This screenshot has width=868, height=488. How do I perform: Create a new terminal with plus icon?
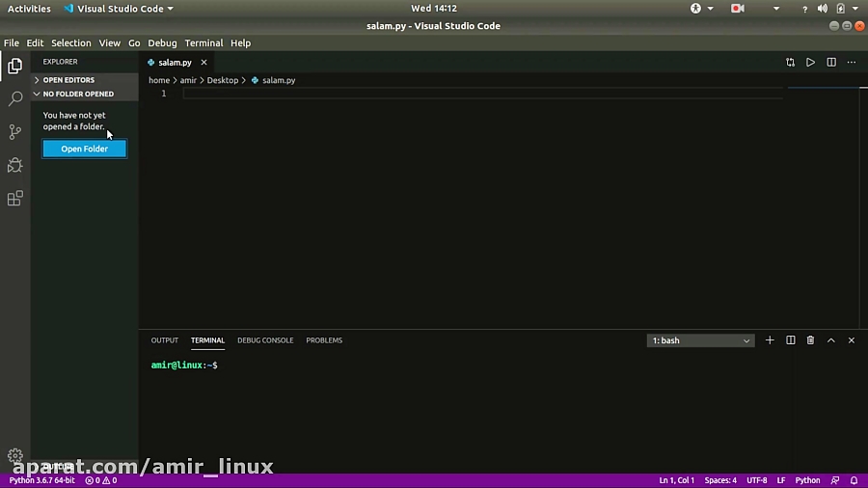click(770, 340)
